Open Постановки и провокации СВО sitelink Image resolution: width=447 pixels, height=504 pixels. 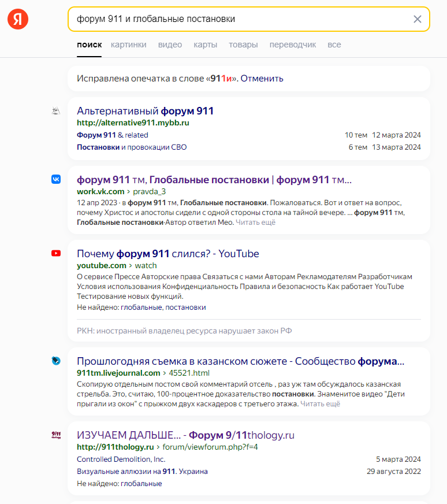132,147
